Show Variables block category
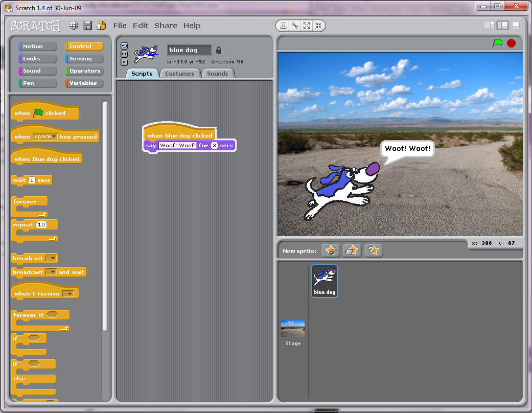532x413 pixels. click(x=84, y=83)
